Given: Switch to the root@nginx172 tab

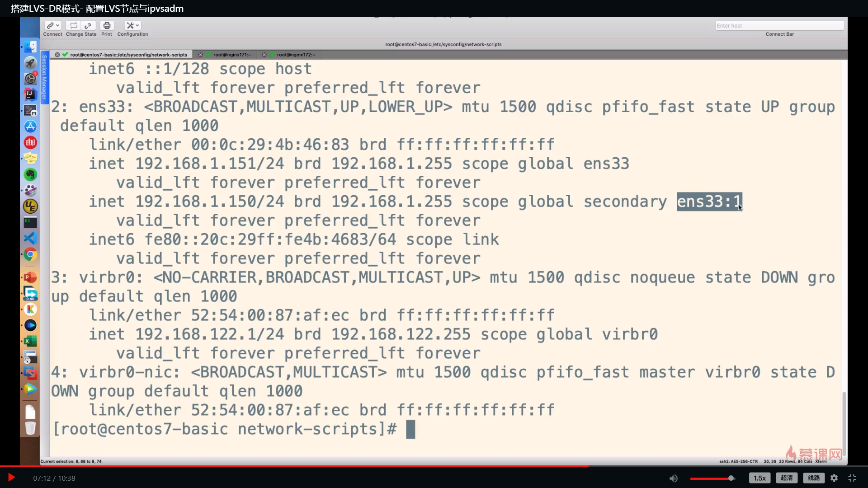Looking at the screenshot, I should pyautogui.click(x=296, y=55).
